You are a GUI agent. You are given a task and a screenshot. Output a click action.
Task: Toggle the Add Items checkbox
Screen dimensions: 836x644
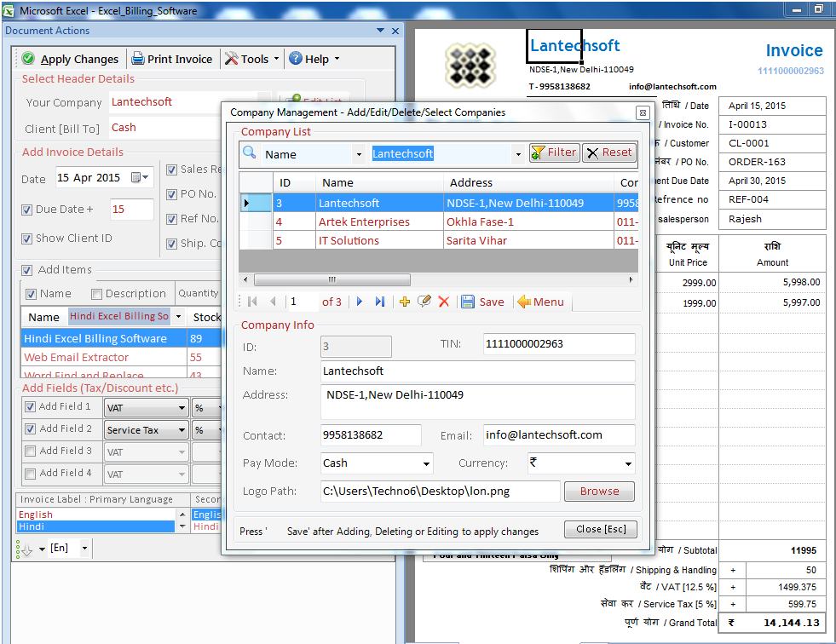[26, 270]
